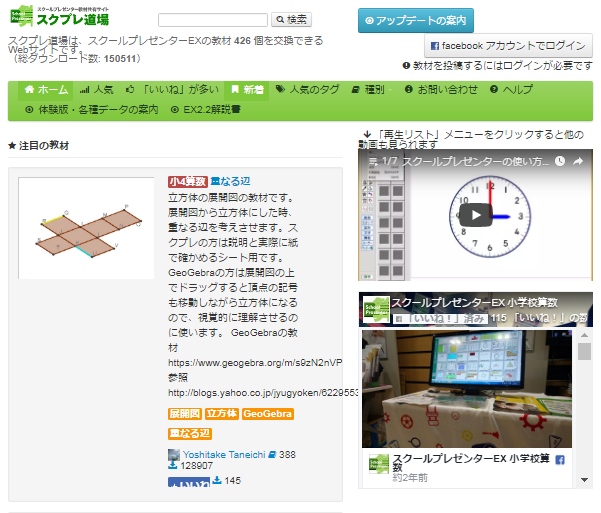Open 重なる辺 material title link

pos(230,181)
